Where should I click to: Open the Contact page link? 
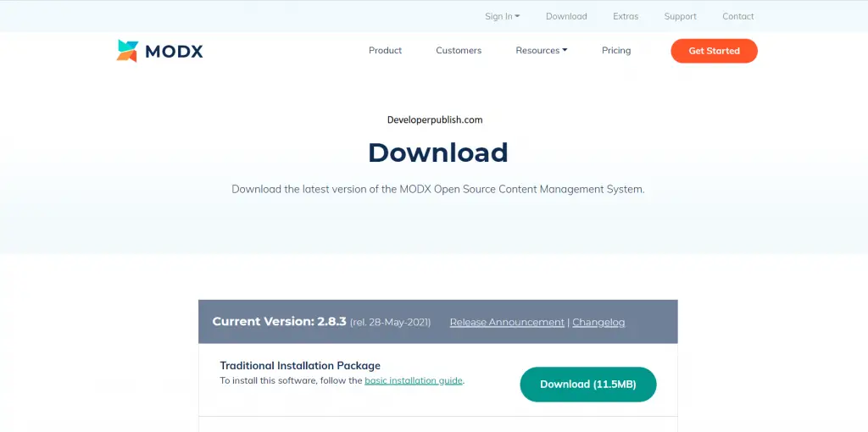tap(738, 17)
